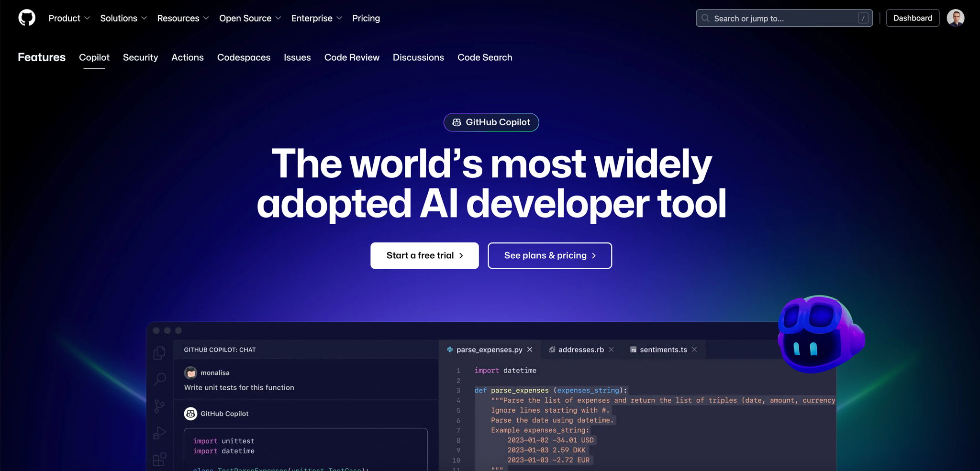Open the user profile avatar menu
This screenshot has height=471, width=980.
(956, 18)
